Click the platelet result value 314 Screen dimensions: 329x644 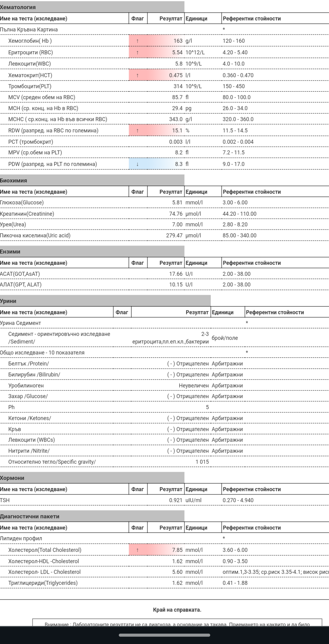(x=178, y=86)
